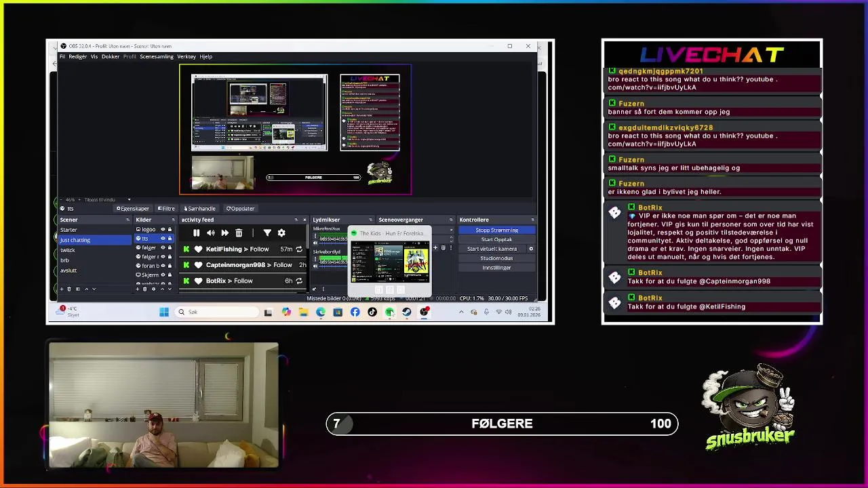The image size is (868, 488).
Task: Open the Verktøy menu
Action: point(186,56)
